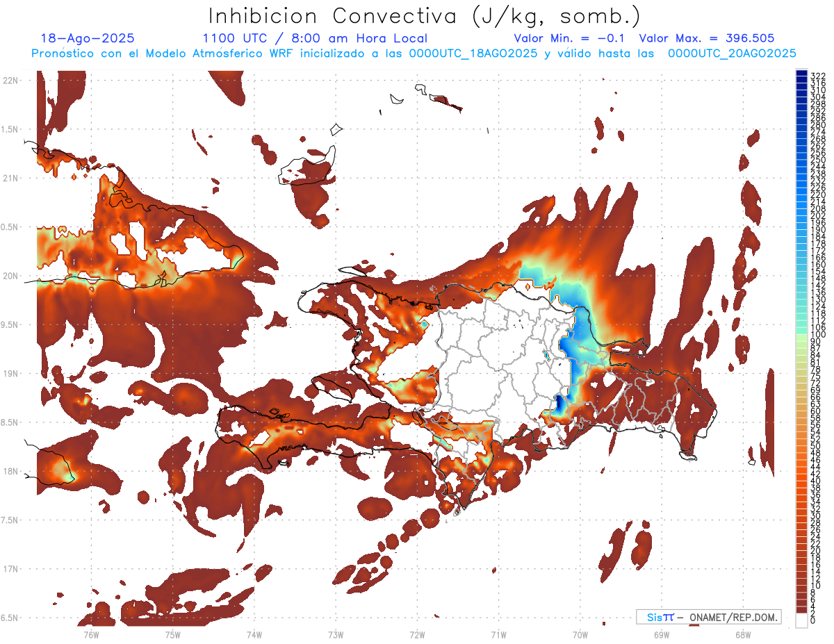
Task: Click the '17N' latitude label
Action: point(10,569)
